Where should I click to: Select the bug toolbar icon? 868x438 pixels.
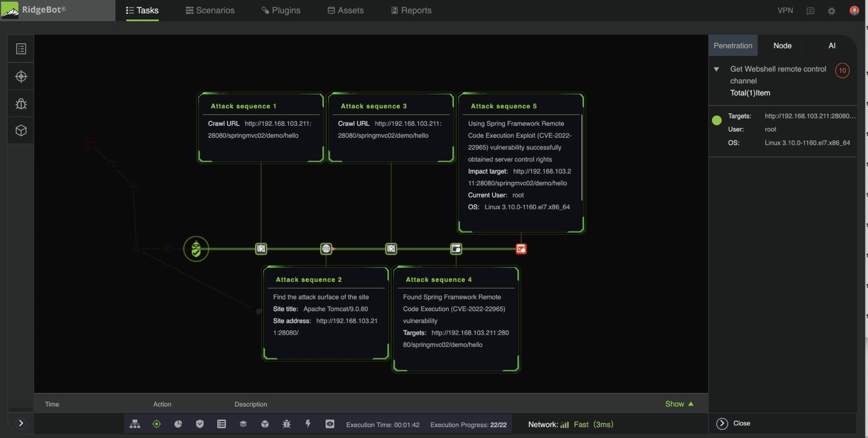287,424
